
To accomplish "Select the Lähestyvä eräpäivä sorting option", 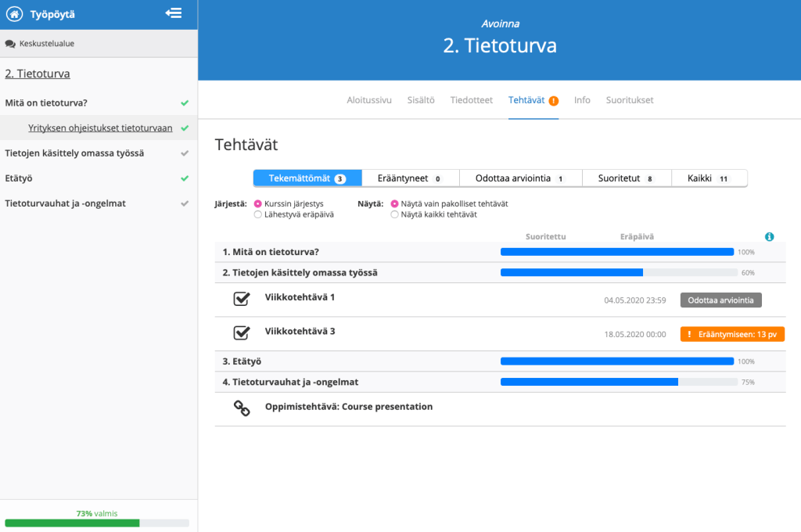I will (x=258, y=214).
